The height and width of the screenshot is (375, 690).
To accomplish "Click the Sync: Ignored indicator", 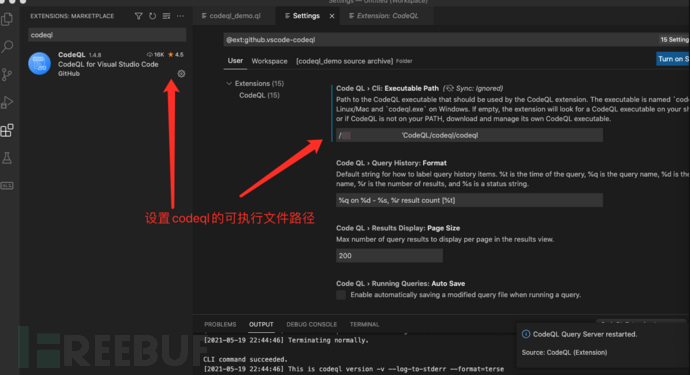I will (x=473, y=88).
